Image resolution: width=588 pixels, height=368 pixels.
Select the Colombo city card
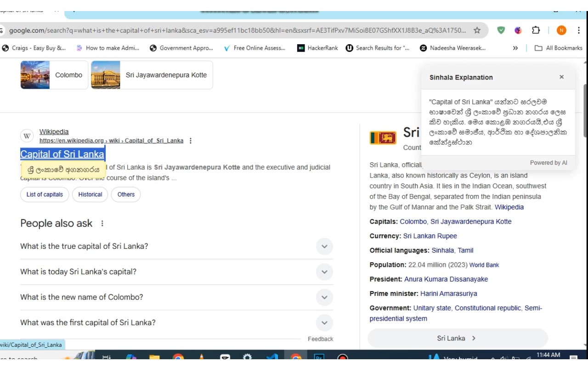click(x=54, y=75)
